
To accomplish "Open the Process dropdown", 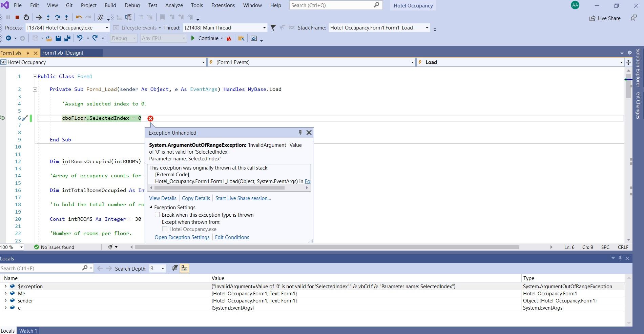I will coord(67,28).
